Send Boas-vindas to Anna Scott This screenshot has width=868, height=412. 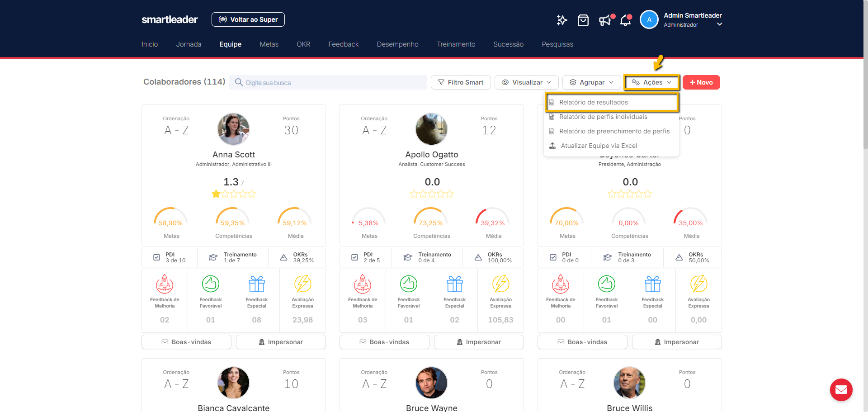(186, 342)
